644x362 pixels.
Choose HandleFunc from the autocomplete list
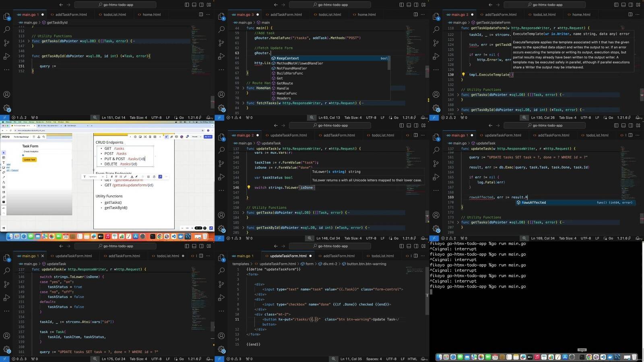tap(330, 93)
